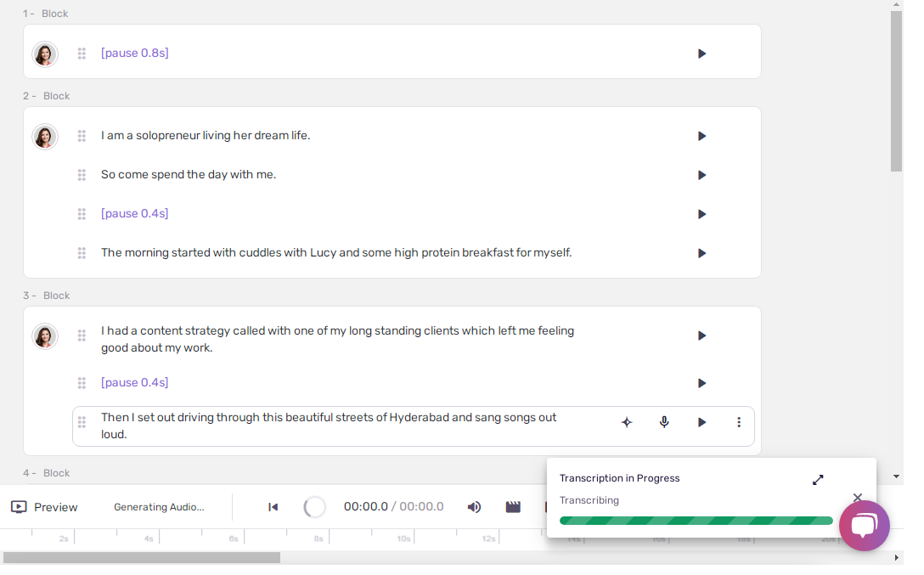Click the AI sparkle icon on Hyderabad line
924x575 pixels.
(x=627, y=422)
